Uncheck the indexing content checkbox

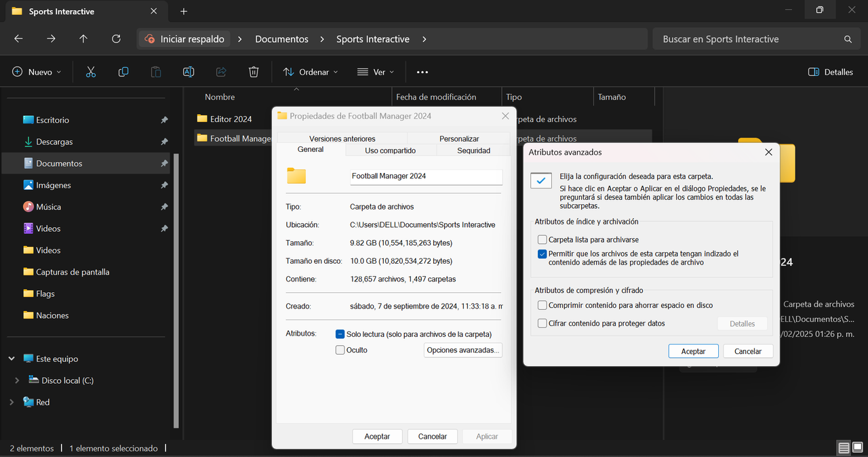[542, 254]
